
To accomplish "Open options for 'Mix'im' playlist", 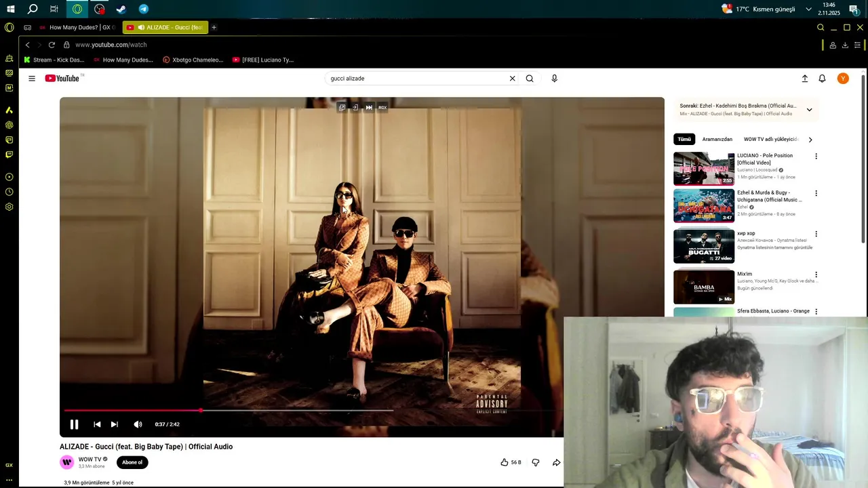I will 816,274.
